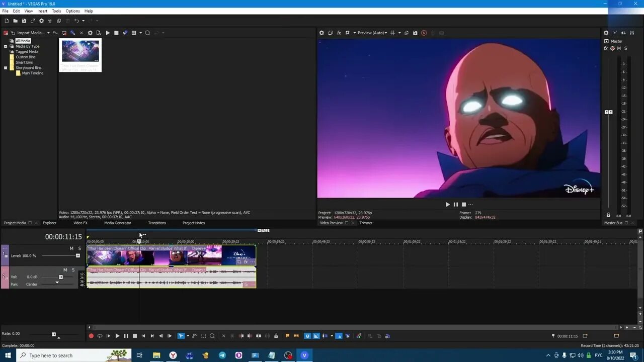Mute video track 1 with M button
644x362 pixels.
click(71, 248)
